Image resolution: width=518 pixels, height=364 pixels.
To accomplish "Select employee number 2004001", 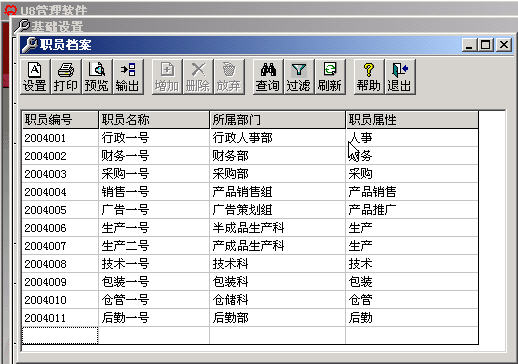I will point(60,138).
